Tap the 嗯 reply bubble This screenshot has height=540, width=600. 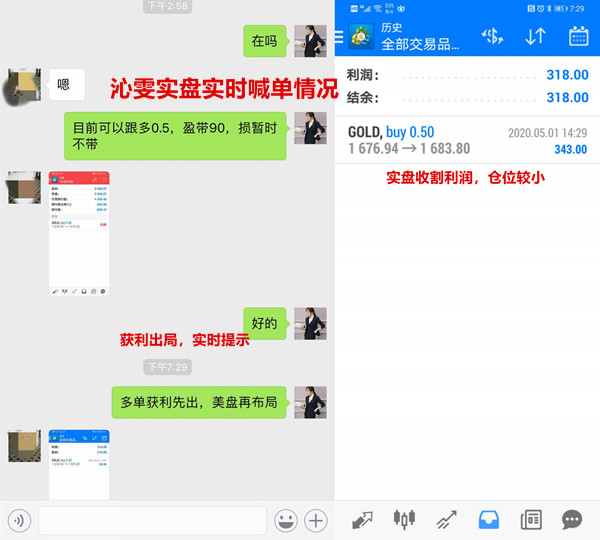tap(67, 85)
